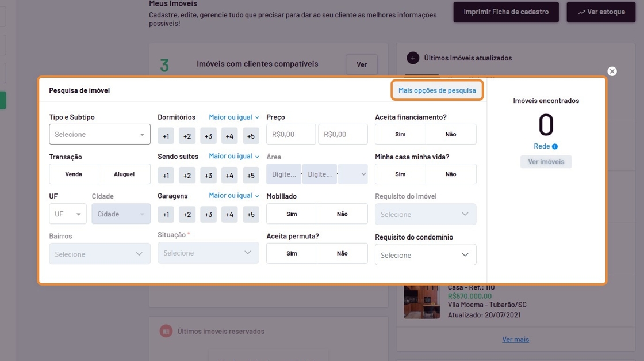Image resolution: width=644 pixels, height=361 pixels.
Task: Set Mobiliado to Não
Action: 342,214
